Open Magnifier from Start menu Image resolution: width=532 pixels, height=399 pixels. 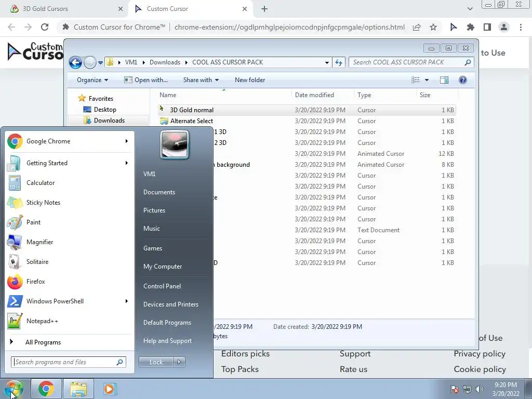(x=70, y=242)
